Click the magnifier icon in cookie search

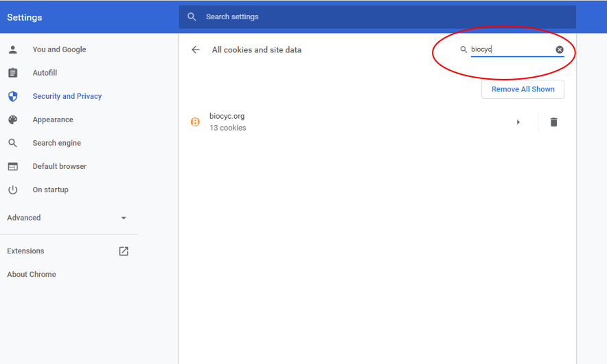click(x=463, y=49)
